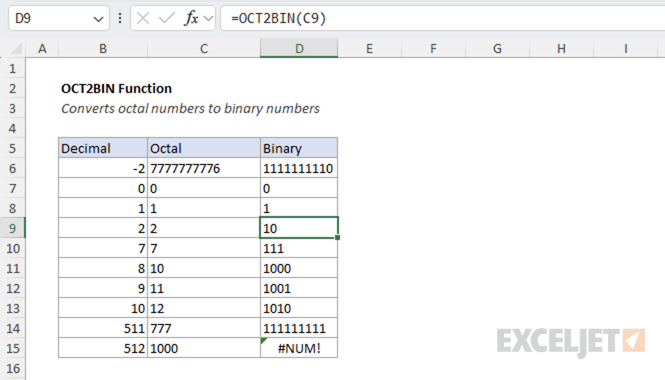The width and height of the screenshot is (665, 380).
Task: Click the formula bar with =OCT2BIN(C9)
Action: (x=443, y=18)
